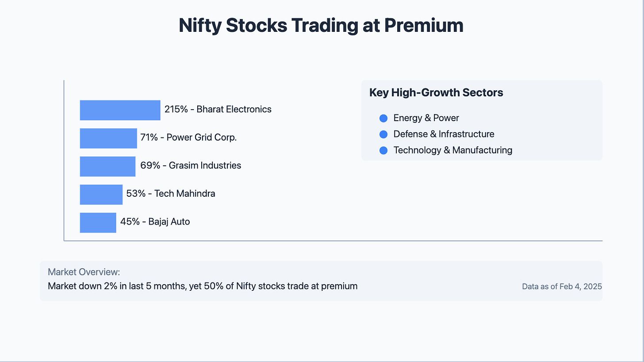Click the blue bullet beside Energy & Power

coord(383,118)
